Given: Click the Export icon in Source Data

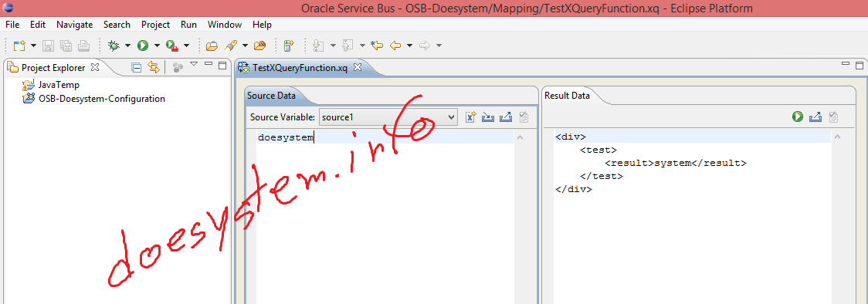Looking at the screenshot, I should click(505, 117).
